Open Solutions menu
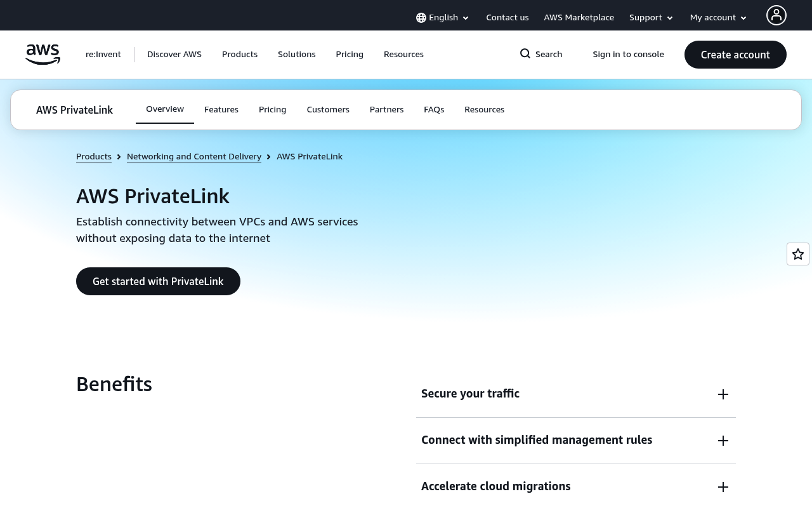 (x=297, y=55)
